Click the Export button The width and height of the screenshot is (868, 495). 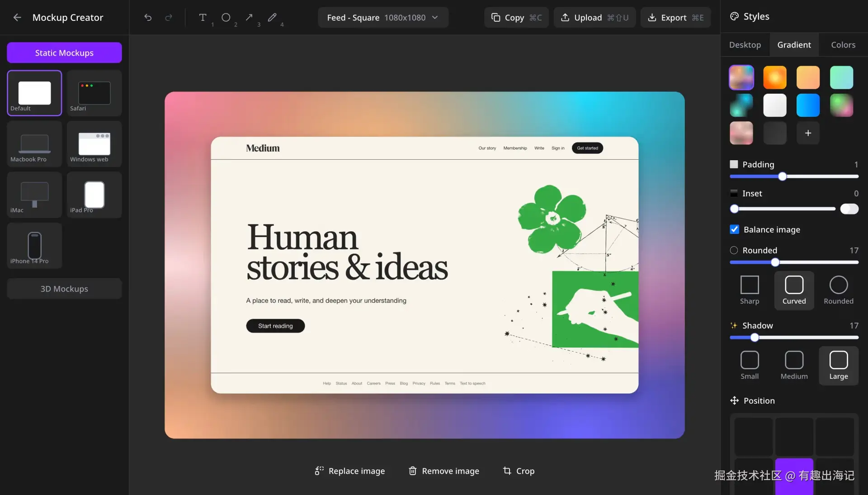675,18
